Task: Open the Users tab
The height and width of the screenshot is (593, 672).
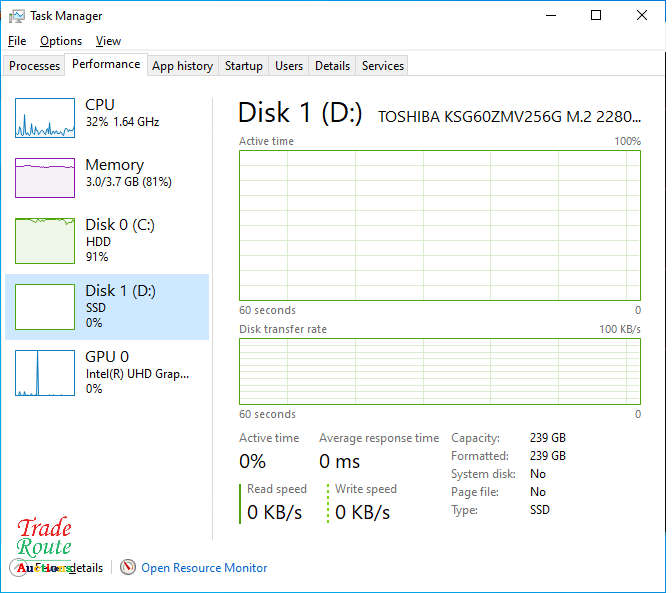Action: 289,66
